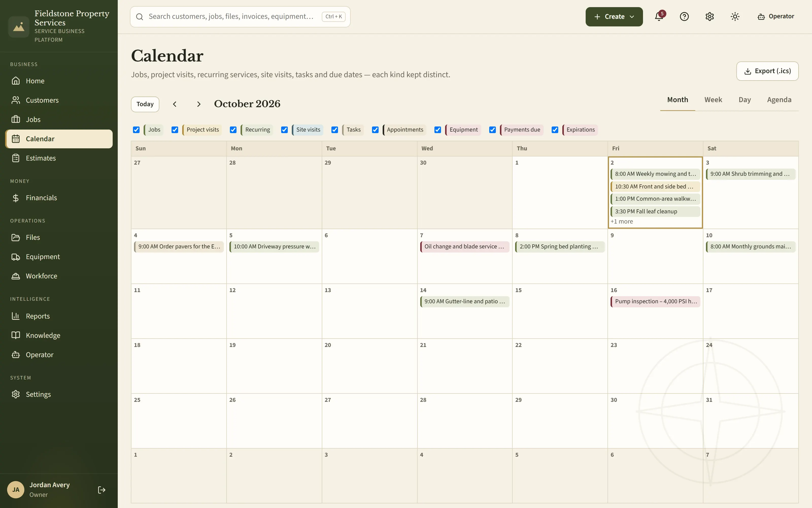This screenshot has height=508, width=812.
Task: Click October 2026 month heading
Action: coord(247,104)
